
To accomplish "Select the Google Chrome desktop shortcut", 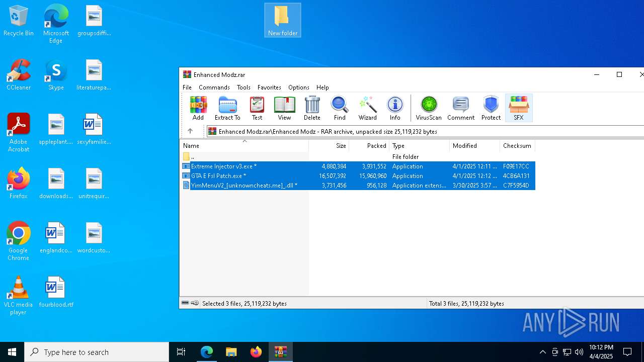I will (19, 241).
